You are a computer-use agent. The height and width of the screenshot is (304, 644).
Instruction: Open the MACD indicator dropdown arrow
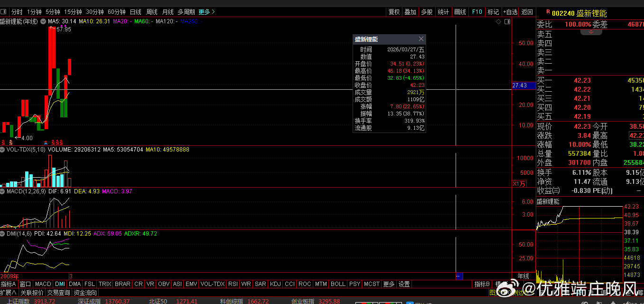click(2, 191)
